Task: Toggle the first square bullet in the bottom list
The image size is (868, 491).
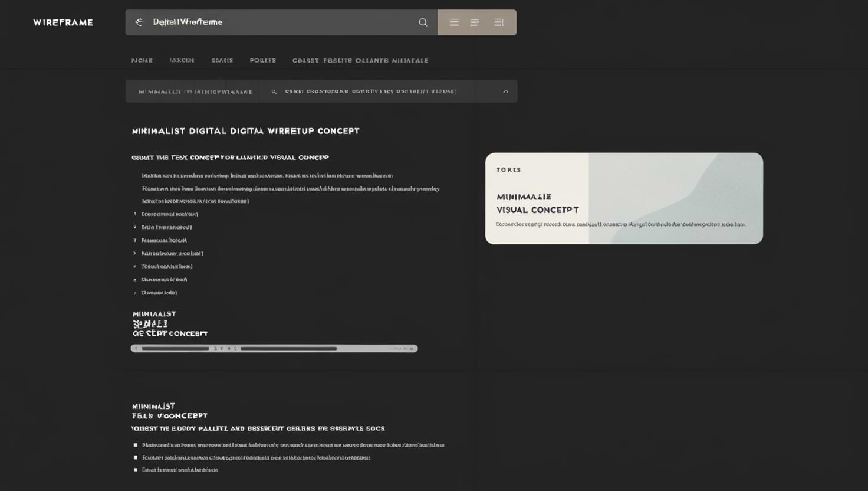Action: [136, 446]
